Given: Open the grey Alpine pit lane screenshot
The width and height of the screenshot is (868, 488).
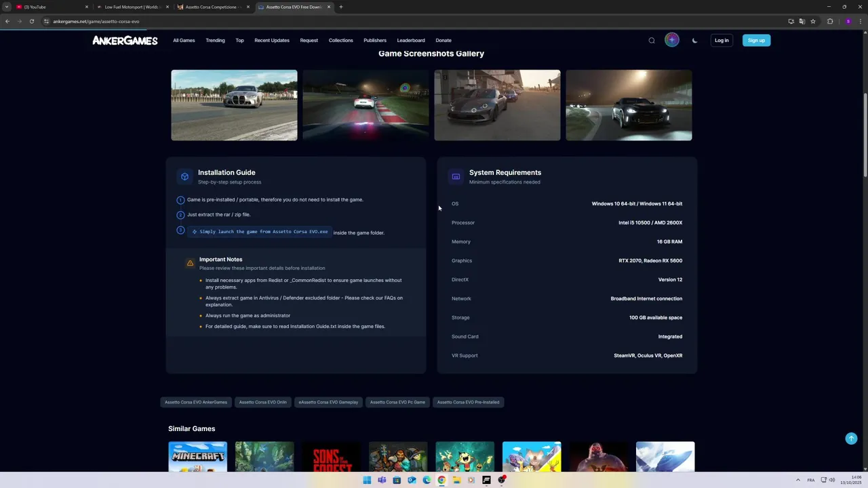Looking at the screenshot, I should pyautogui.click(x=497, y=105).
